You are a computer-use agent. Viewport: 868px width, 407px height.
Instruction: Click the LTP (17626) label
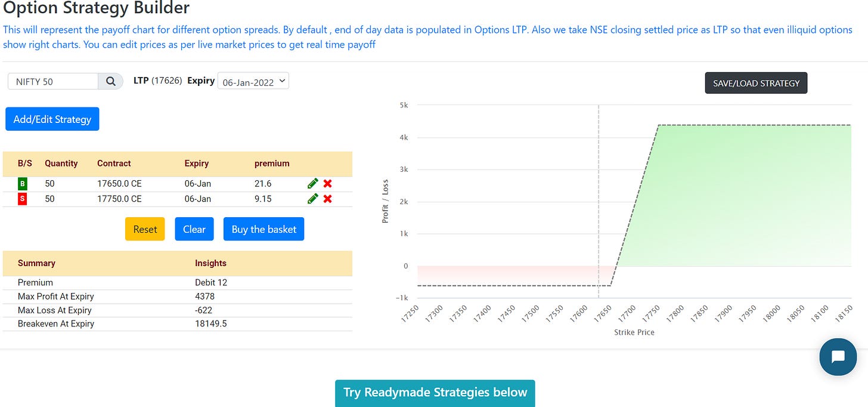click(158, 81)
